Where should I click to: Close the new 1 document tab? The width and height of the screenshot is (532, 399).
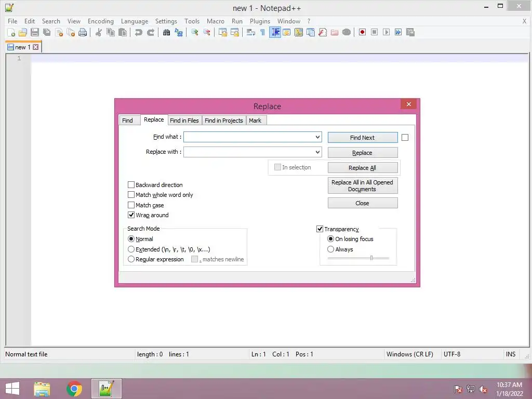(36, 47)
